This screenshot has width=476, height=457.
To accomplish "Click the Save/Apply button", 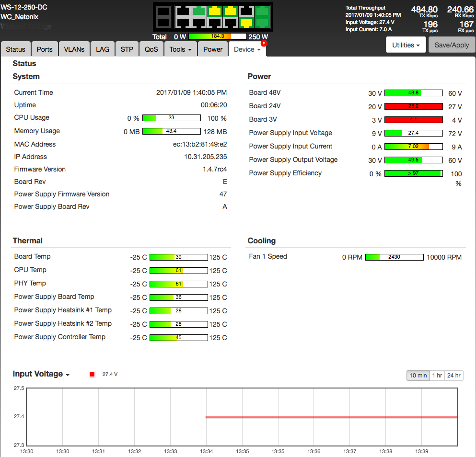I will 452,45.
